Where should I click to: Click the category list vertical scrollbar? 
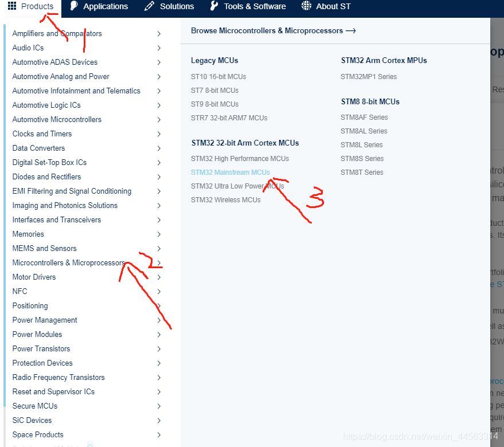click(x=5, y=215)
